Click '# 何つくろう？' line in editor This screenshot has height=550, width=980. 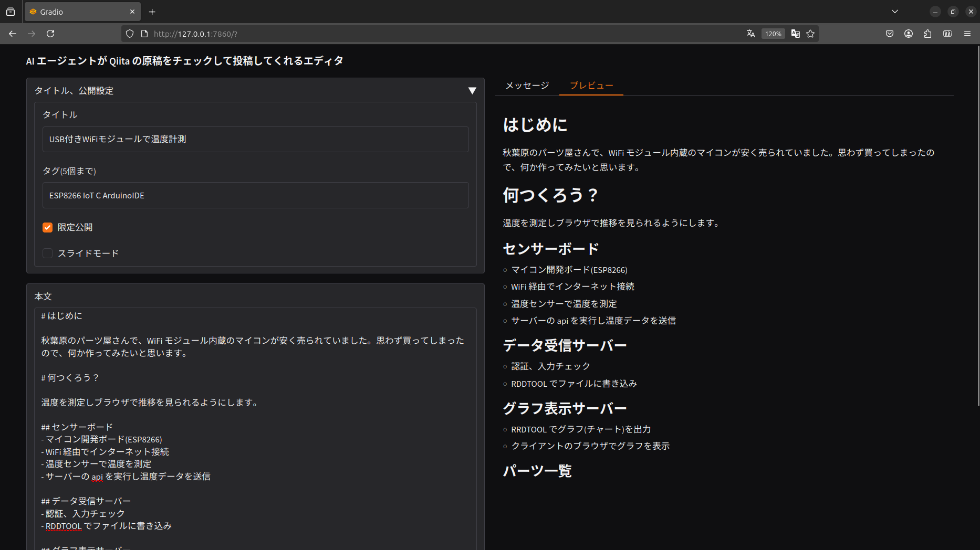[70, 378]
